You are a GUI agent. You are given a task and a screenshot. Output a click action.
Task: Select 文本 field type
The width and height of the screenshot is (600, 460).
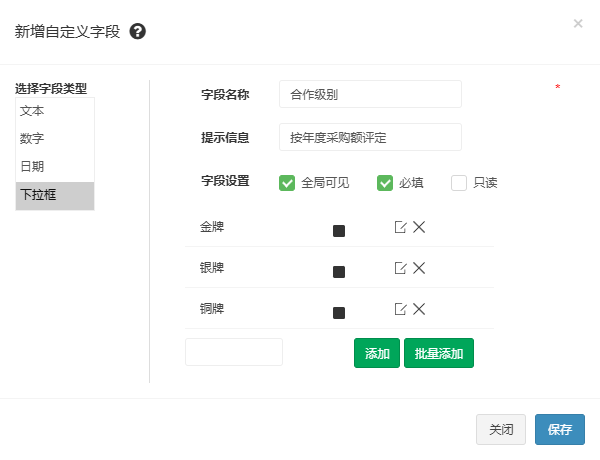(x=55, y=111)
